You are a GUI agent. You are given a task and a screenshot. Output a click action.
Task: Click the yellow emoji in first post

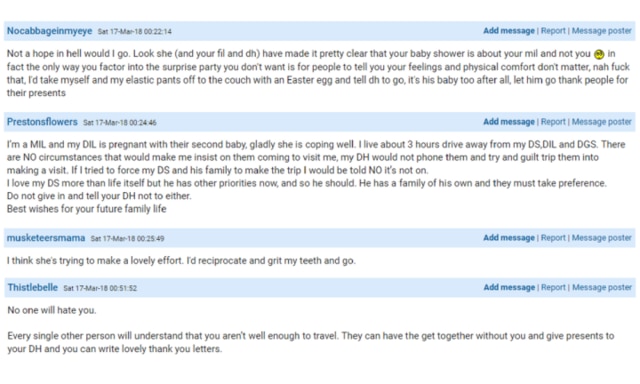[x=599, y=54]
